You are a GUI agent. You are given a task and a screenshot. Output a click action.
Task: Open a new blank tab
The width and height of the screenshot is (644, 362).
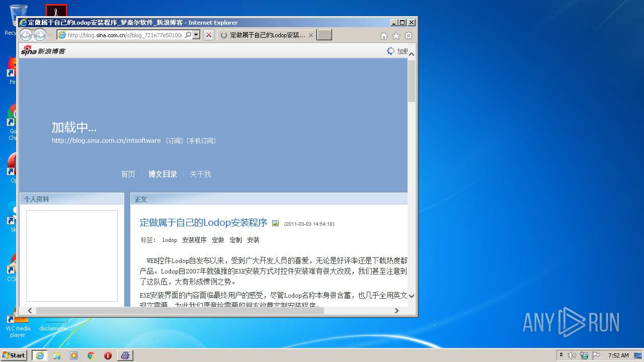325,35
